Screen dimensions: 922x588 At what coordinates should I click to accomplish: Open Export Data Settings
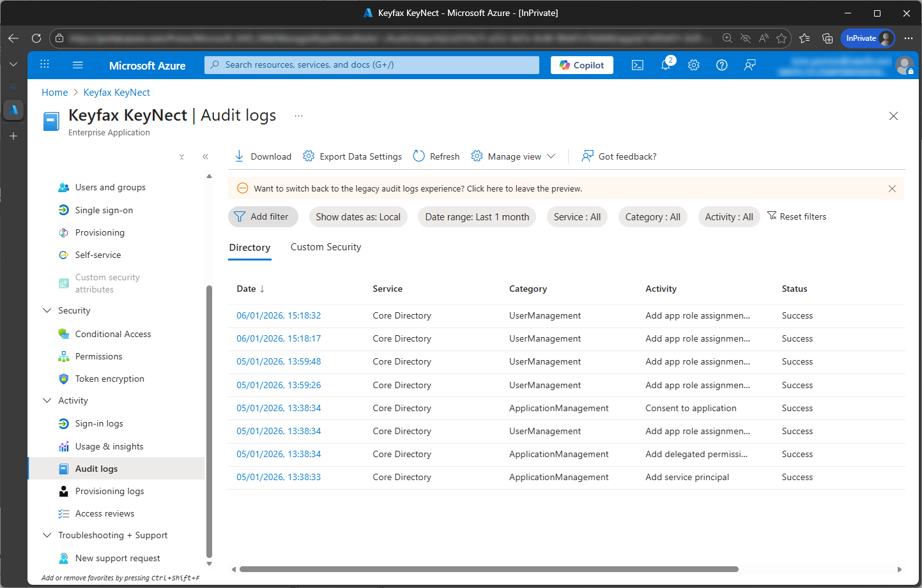point(353,156)
